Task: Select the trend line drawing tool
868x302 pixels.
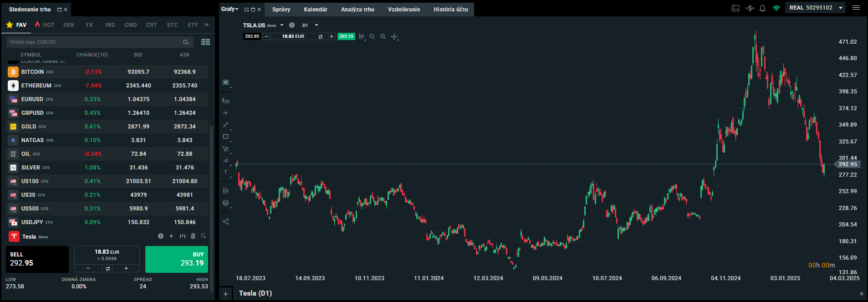Action: coord(225,125)
